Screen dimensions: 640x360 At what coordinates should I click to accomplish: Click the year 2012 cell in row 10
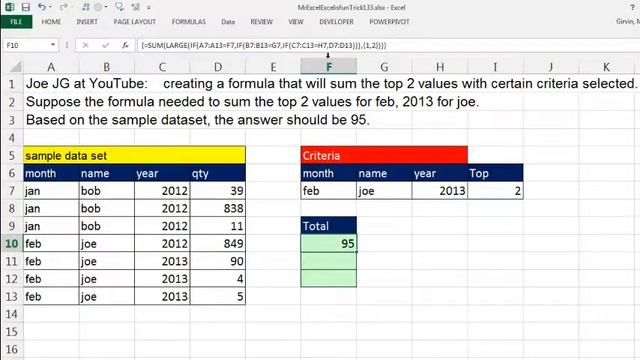(x=162, y=244)
